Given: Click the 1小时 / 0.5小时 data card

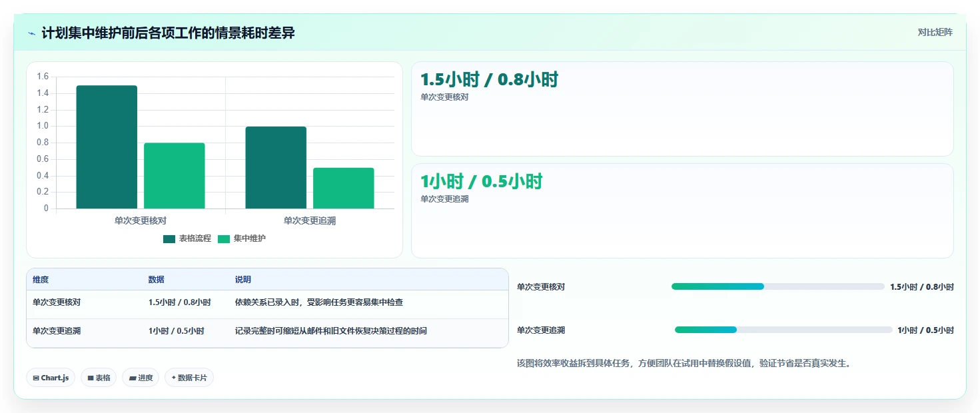Looking at the screenshot, I should tap(682, 210).
